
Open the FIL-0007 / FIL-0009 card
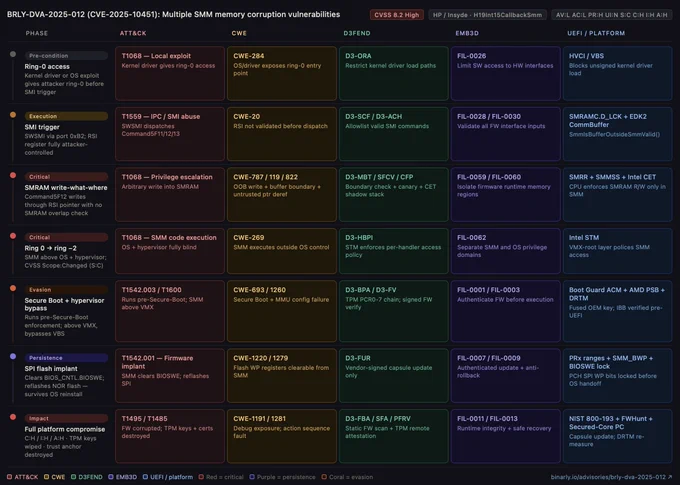(506, 376)
